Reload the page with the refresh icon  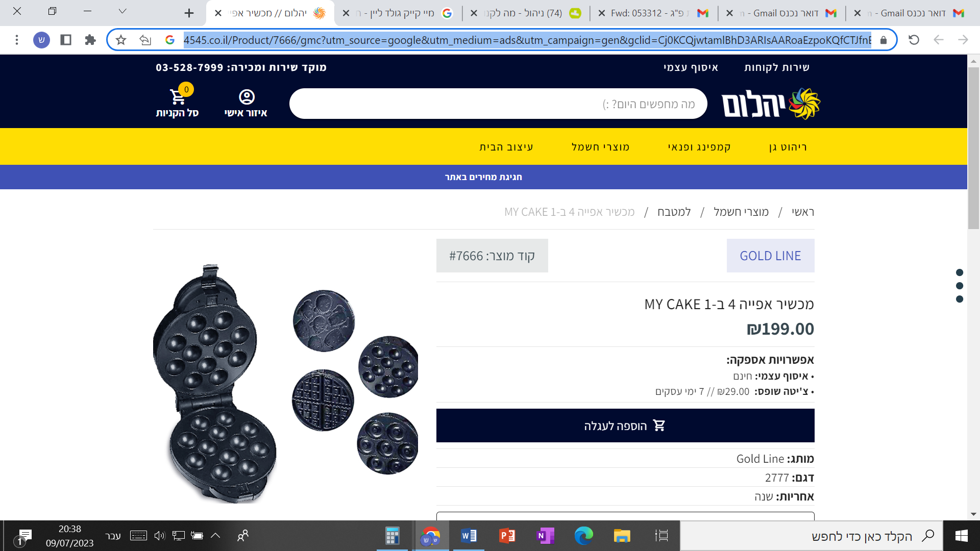tap(914, 40)
